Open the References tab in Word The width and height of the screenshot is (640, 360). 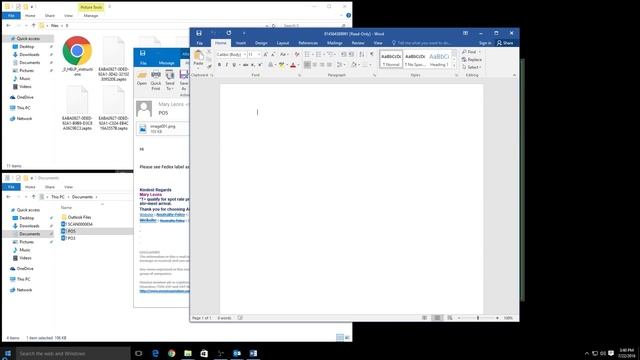click(308, 43)
